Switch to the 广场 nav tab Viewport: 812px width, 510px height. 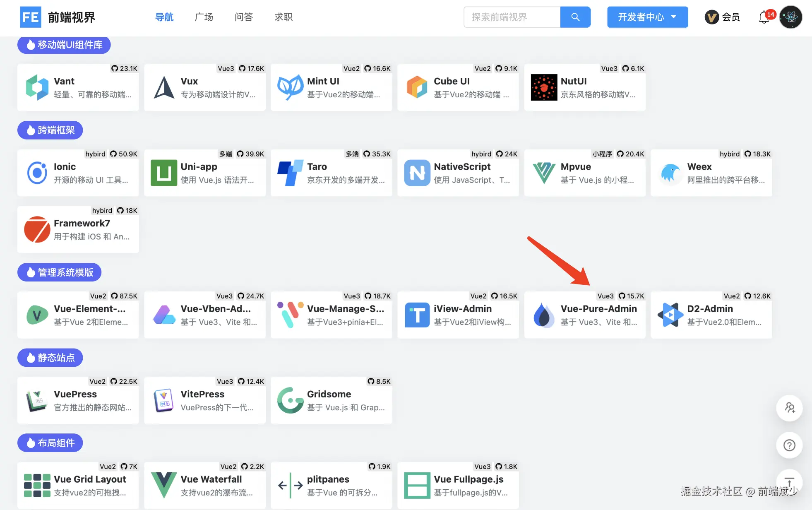204,17
